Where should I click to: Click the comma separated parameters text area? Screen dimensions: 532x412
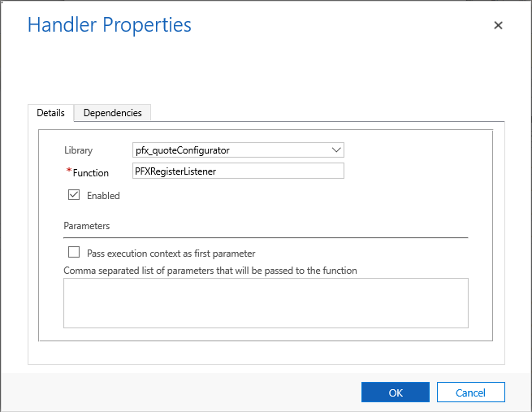266,302
